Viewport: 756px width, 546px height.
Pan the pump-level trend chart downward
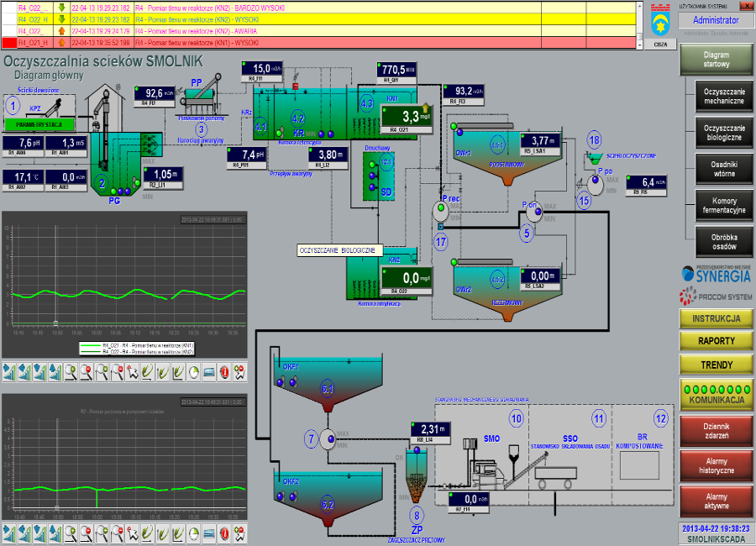(40, 533)
